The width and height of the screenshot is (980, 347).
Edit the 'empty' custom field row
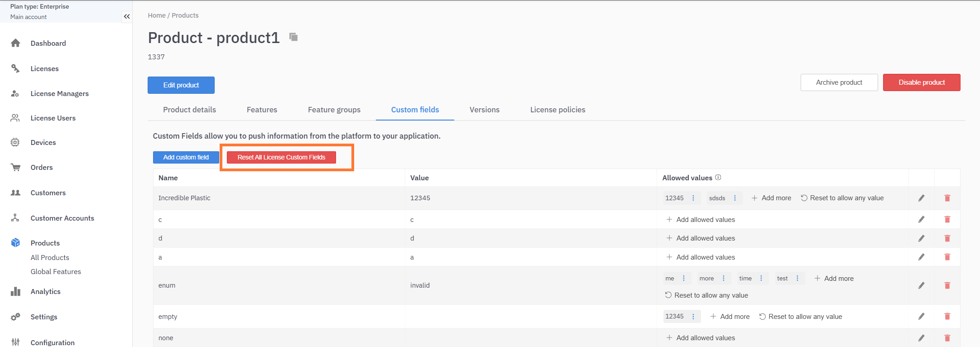pyautogui.click(x=921, y=317)
